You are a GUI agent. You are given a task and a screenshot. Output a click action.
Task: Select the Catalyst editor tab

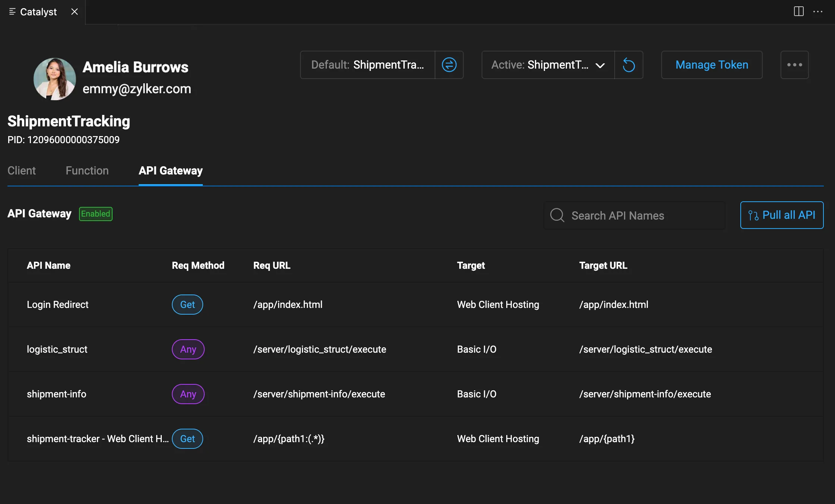42,12
